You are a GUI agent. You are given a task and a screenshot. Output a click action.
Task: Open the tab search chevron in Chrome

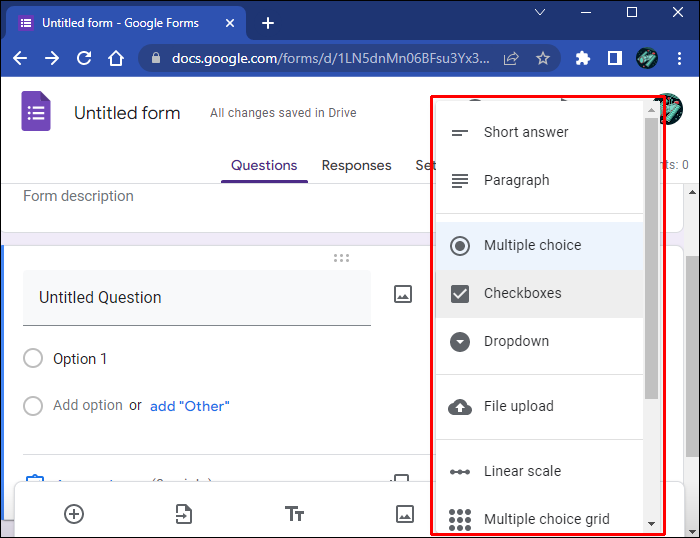tap(540, 13)
